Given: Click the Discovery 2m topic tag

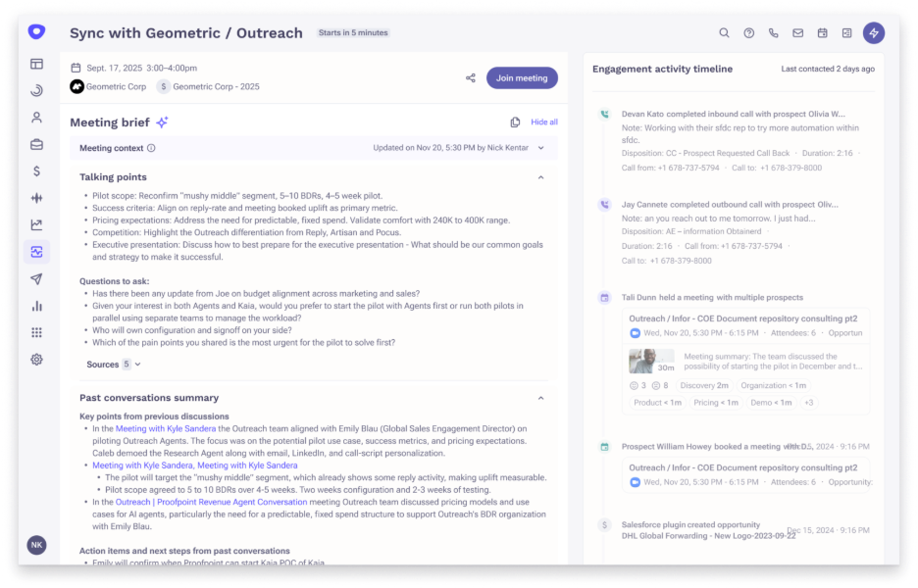Looking at the screenshot, I should click(x=704, y=385).
